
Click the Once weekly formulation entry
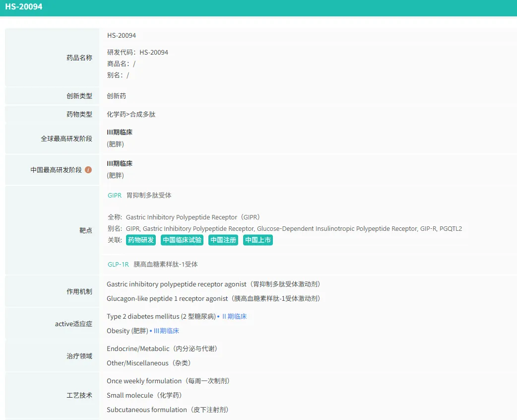168,381
